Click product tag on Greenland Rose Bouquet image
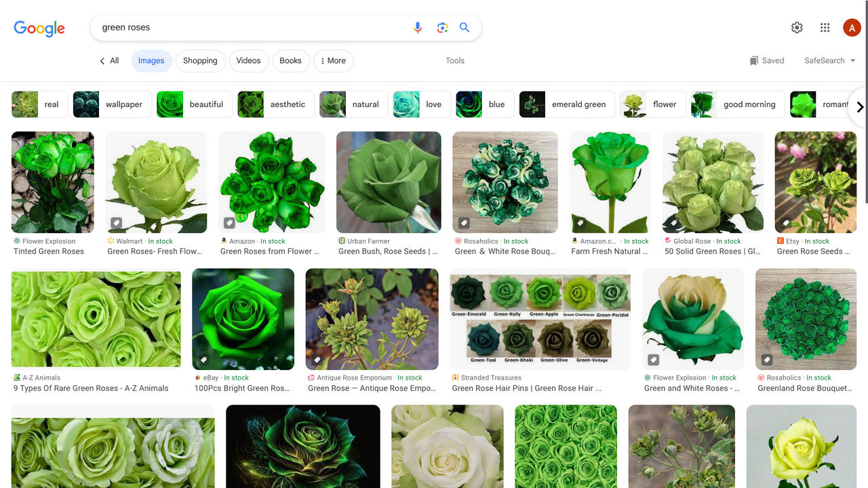The width and height of the screenshot is (868, 488). tap(767, 359)
